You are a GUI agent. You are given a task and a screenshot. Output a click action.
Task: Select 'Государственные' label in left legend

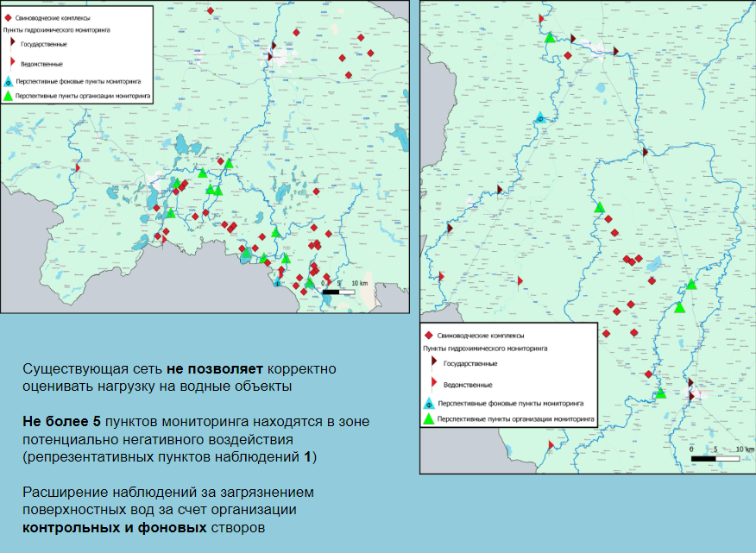(x=44, y=44)
